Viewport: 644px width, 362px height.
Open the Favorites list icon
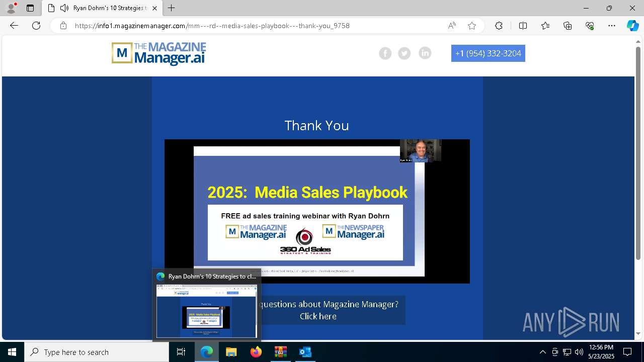coord(545,26)
